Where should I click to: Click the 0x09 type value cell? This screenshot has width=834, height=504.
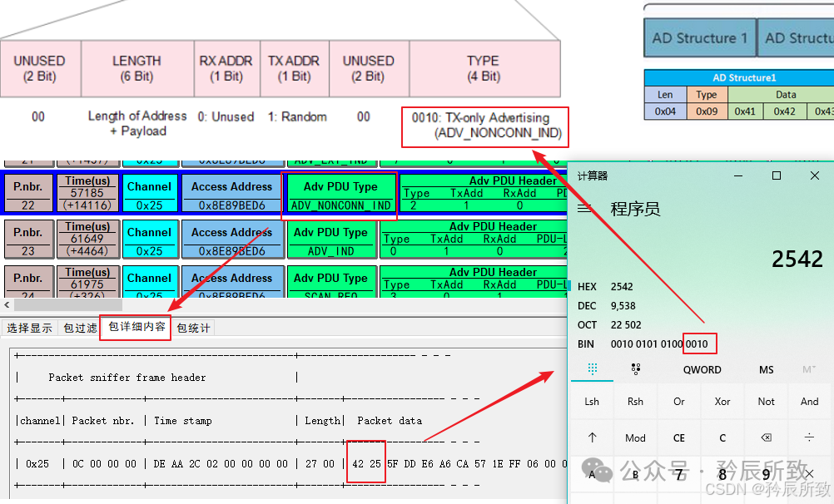coord(707,111)
